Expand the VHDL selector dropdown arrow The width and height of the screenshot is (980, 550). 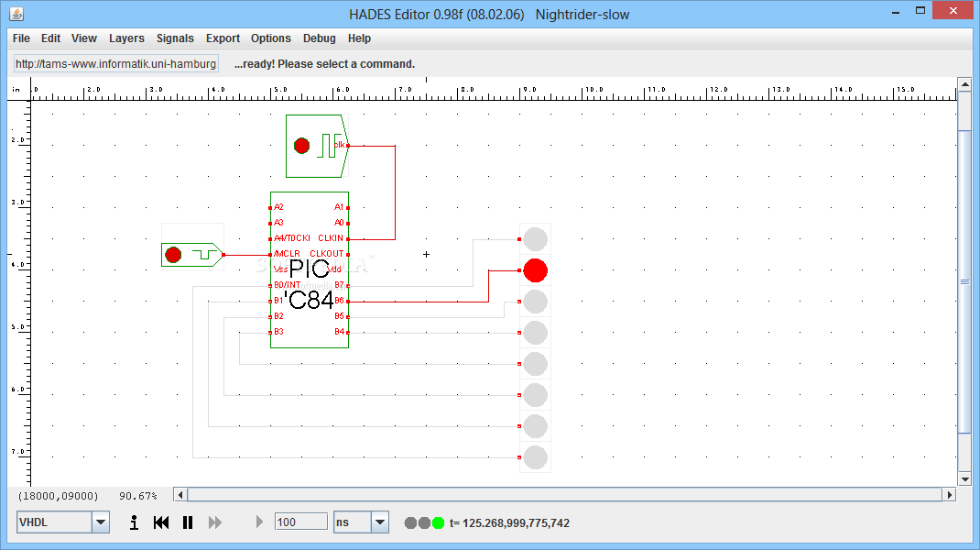(101, 522)
